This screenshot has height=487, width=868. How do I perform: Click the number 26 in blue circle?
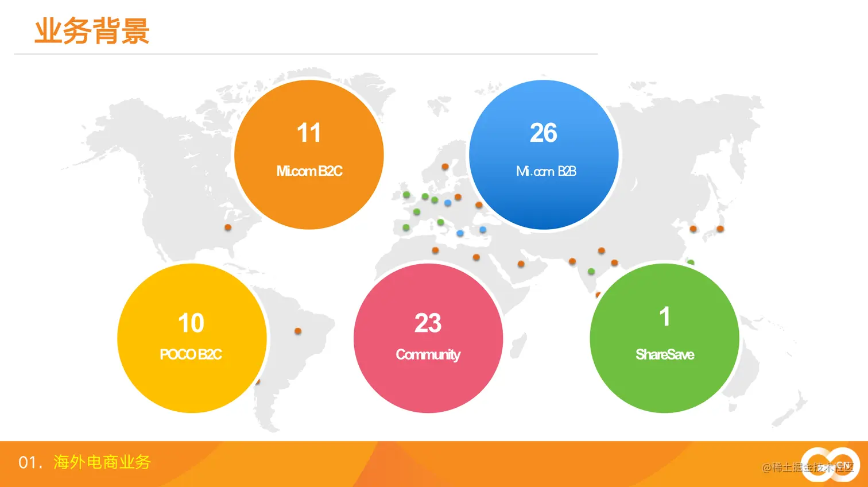(x=544, y=133)
